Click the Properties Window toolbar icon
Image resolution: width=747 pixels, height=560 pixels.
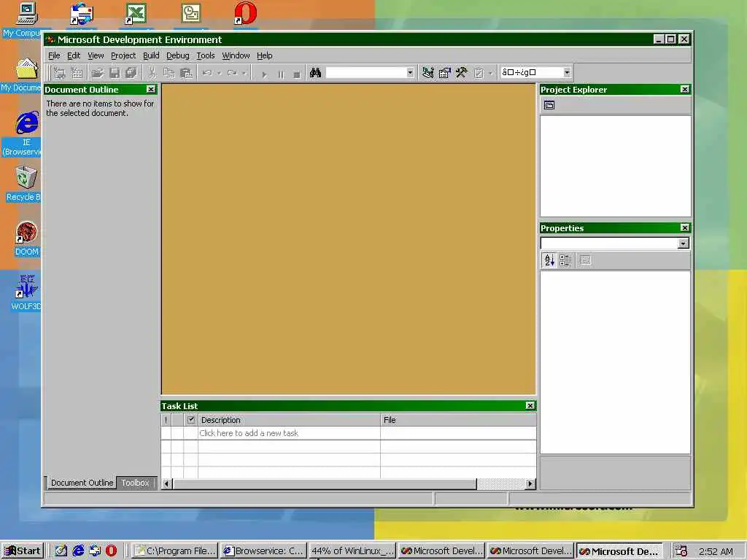444,73
